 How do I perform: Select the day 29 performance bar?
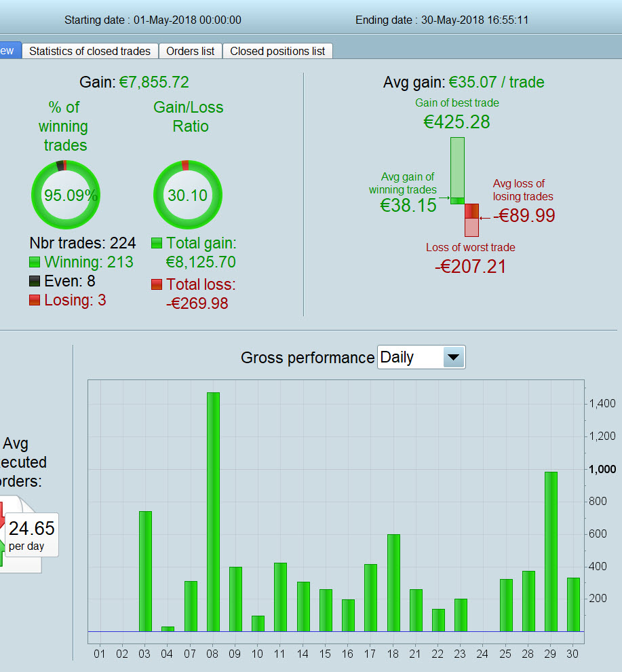click(x=551, y=552)
